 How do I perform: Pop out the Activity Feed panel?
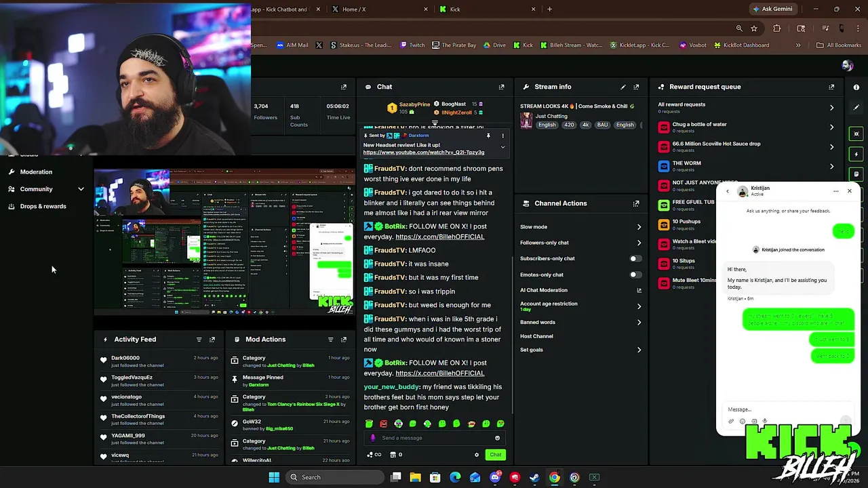pyautogui.click(x=212, y=340)
